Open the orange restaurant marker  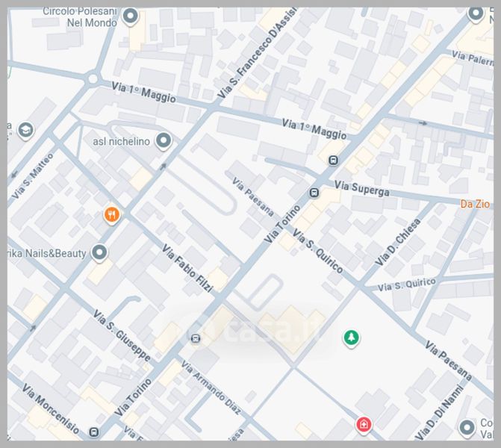[112, 215]
